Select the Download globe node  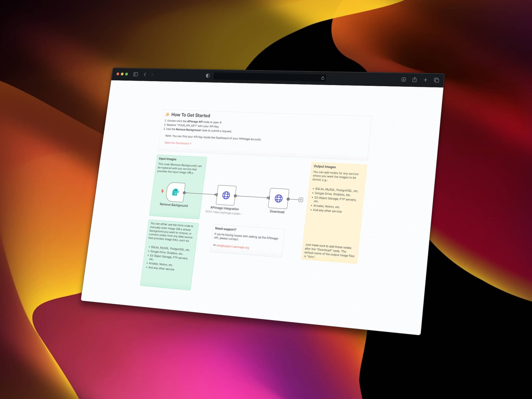(x=278, y=198)
